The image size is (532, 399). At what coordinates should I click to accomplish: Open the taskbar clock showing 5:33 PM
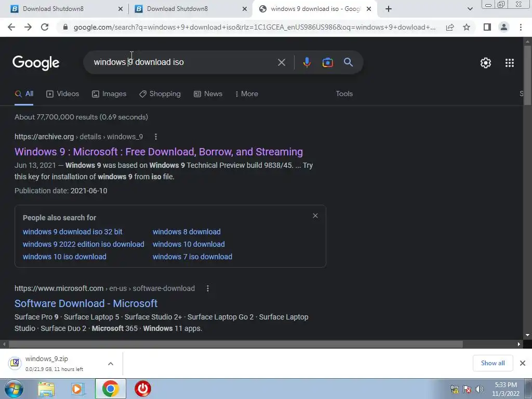coord(506,389)
